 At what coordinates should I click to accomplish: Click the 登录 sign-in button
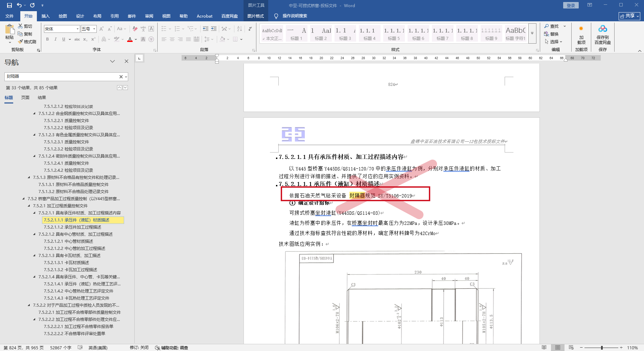click(x=571, y=5)
